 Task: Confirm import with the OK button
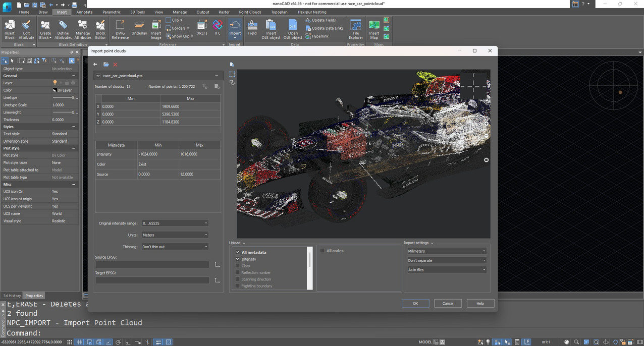coord(415,303)
